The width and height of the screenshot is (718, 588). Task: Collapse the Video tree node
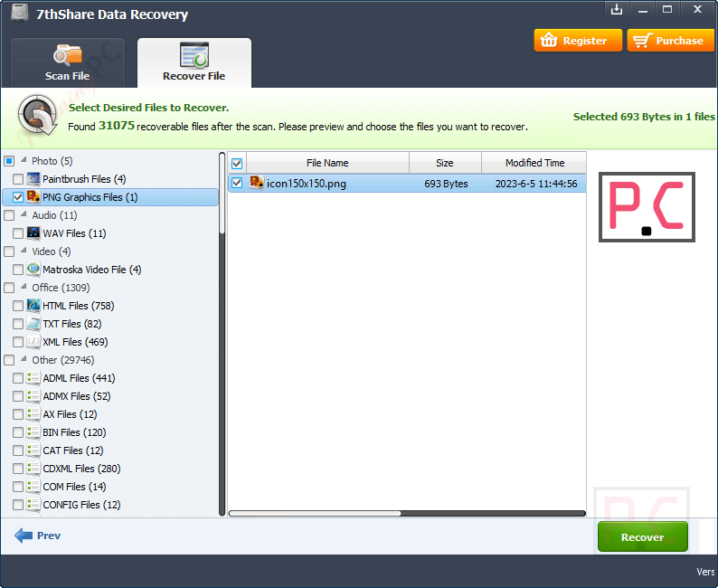[24, 250]
